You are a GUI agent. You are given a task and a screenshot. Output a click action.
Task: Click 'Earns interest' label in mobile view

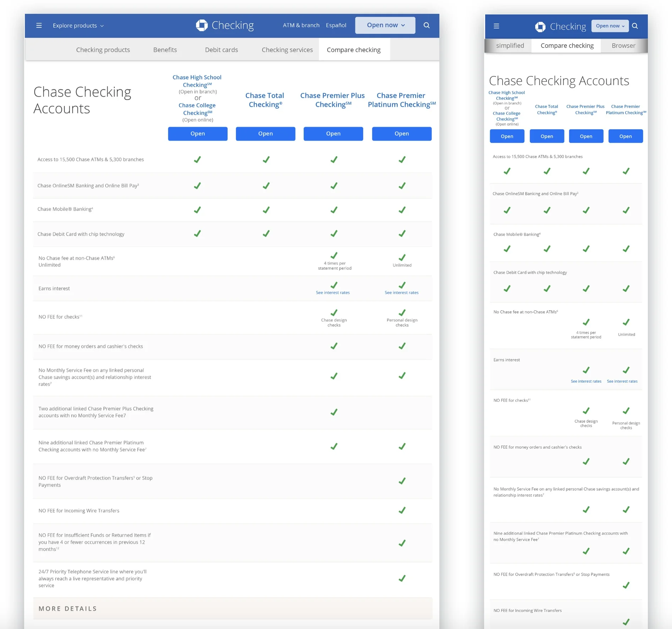pos(506,360)
